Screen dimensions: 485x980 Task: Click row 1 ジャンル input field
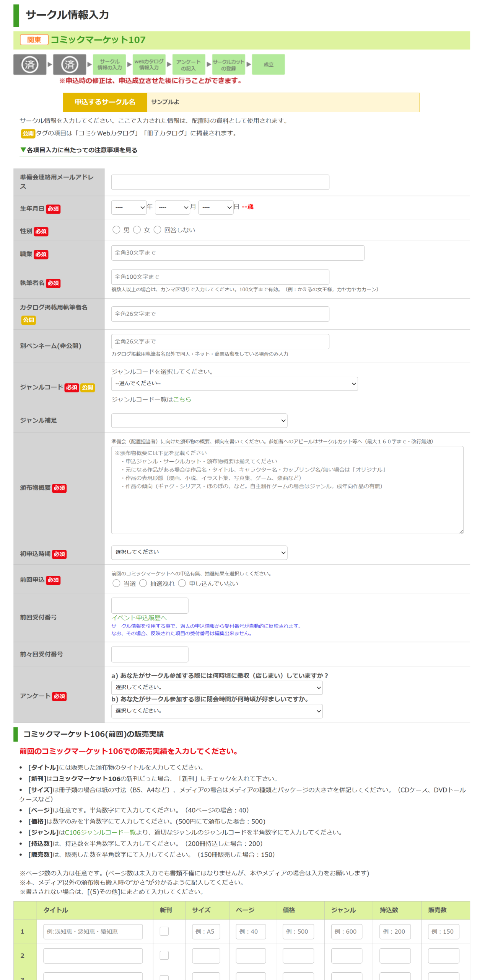347,931
